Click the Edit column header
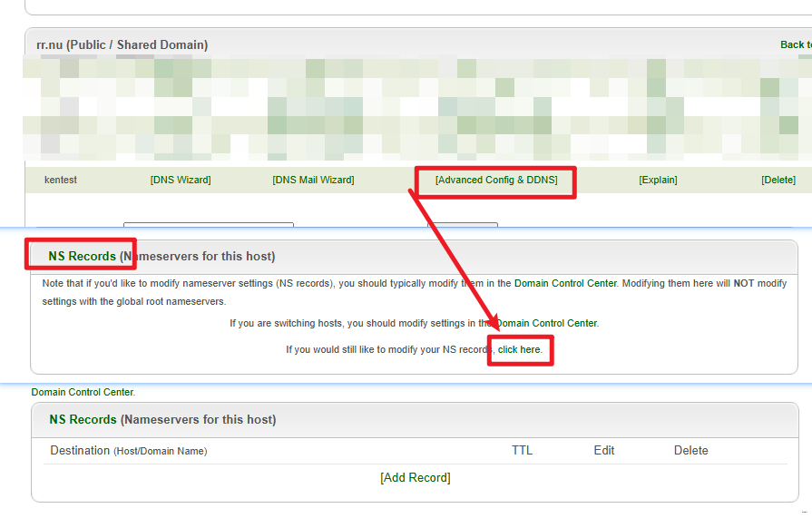 (603, 450)
